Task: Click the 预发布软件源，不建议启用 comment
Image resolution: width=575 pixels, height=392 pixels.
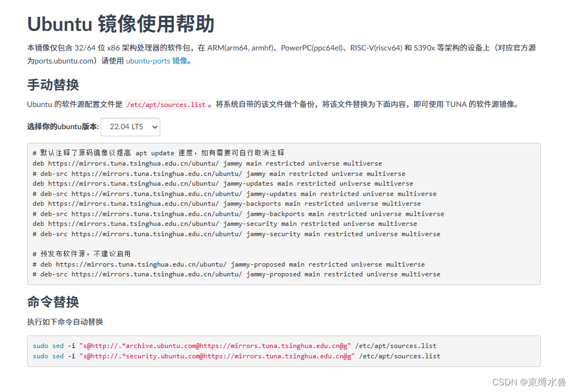Action: tap(82, 254)
